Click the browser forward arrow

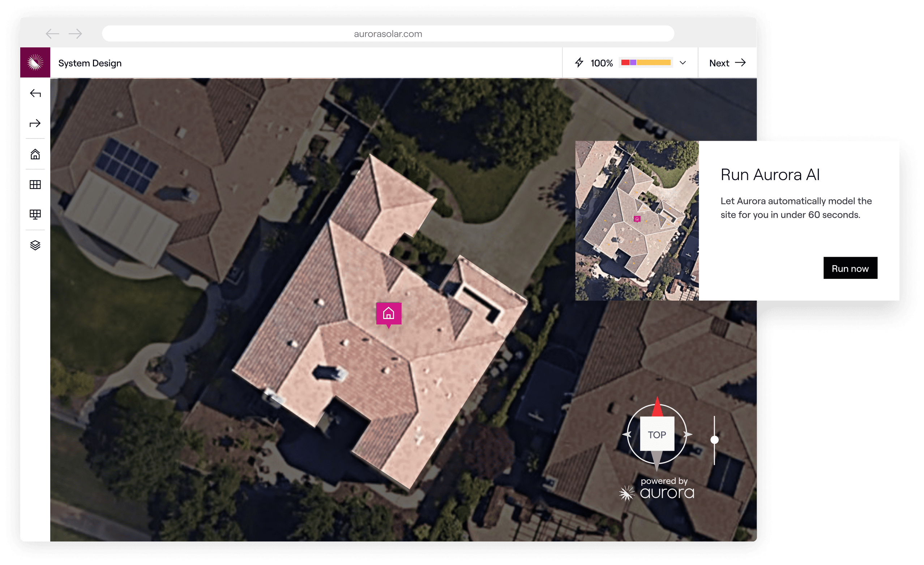[76, 34]
